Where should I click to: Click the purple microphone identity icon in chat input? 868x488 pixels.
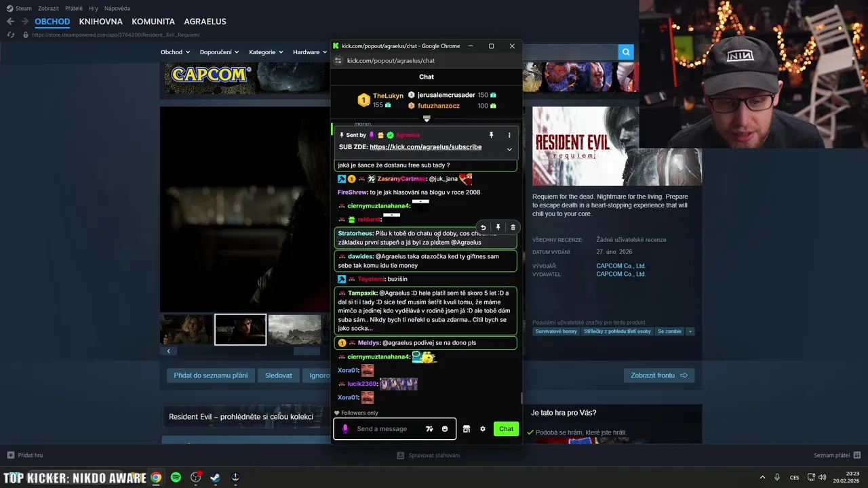pos(345,429)
